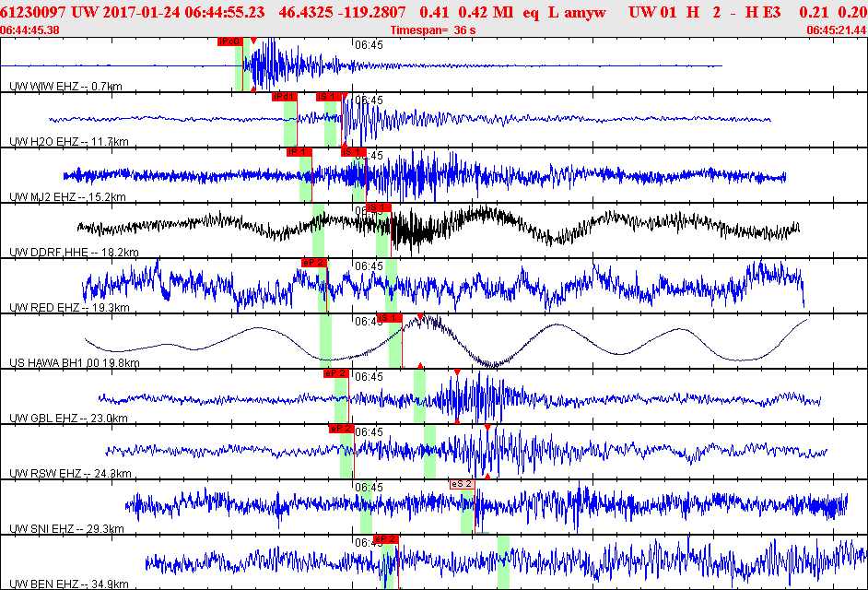Click the start time 06:44:45.38 label
868x590 pixels.
coord(30,30)
